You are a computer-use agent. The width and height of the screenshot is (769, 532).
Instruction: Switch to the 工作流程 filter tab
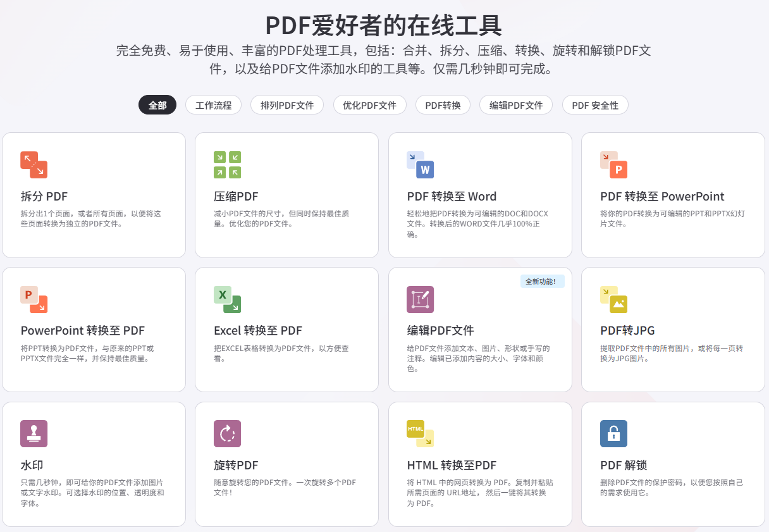pyautogui.click(x=213, y=105)
